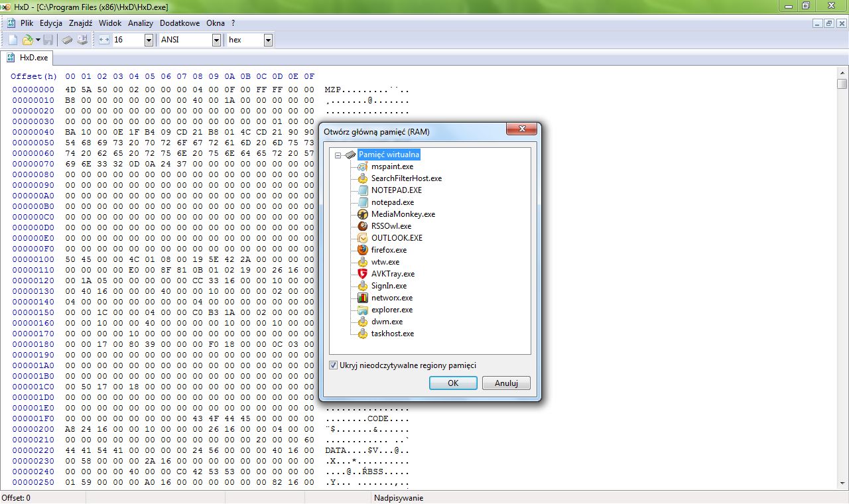Click the Offset: 0 status bar entry
The width and height of the screenshot is (849, 504).
(16, 498)
